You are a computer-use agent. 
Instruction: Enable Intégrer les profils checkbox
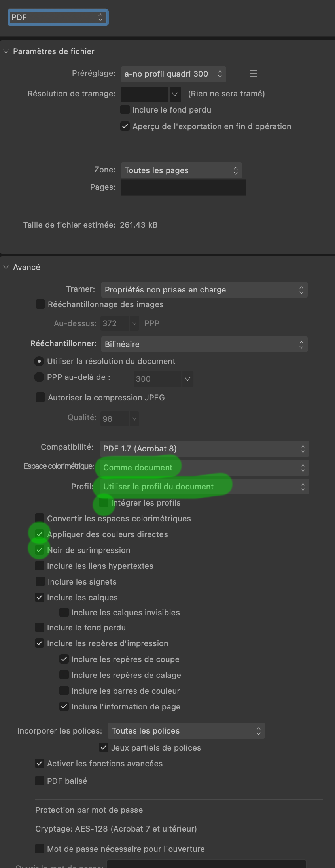click(104, 503)
